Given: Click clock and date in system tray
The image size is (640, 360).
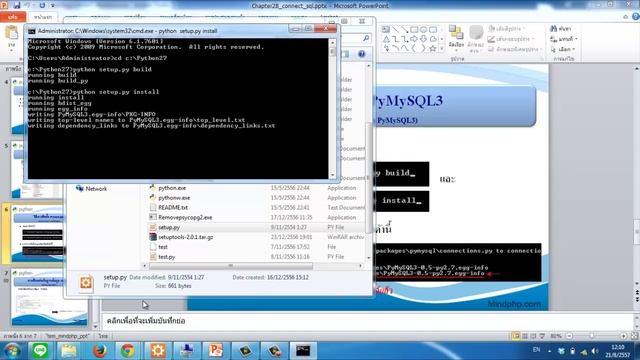Looking at the screenshot, I should [618, 351].
